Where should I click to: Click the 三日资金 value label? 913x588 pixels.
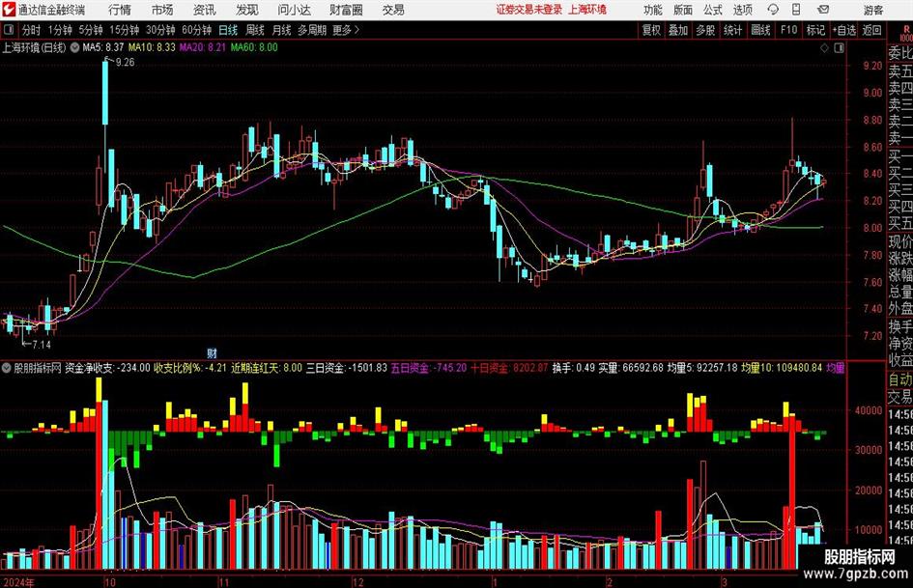click(347, 368)
